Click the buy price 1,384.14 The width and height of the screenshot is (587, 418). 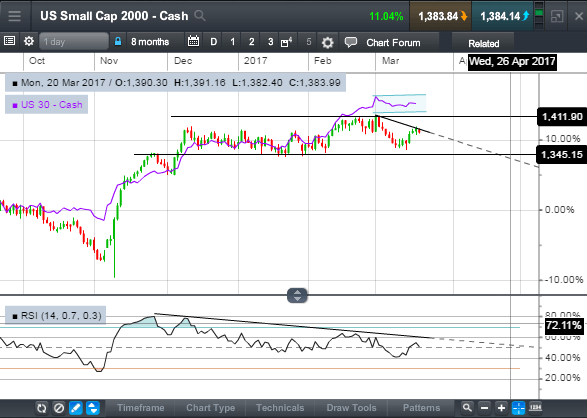[x=502, y=16]
